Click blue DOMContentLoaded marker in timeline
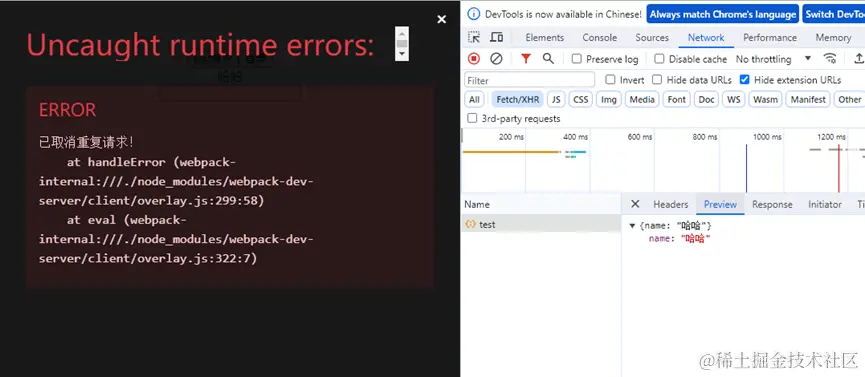The image size is (865, 377). click(x=746, y=168)
